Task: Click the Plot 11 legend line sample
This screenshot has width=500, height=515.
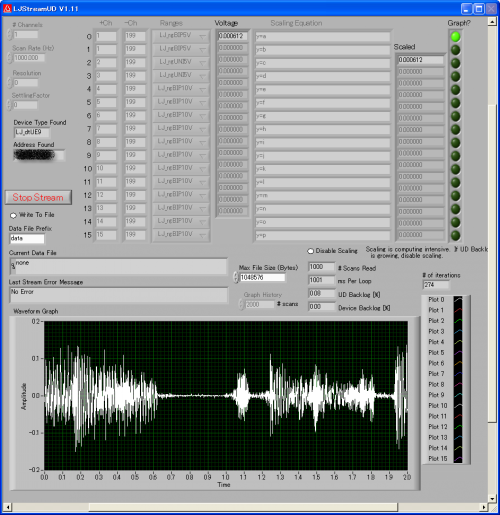Action: coord(458,416)
